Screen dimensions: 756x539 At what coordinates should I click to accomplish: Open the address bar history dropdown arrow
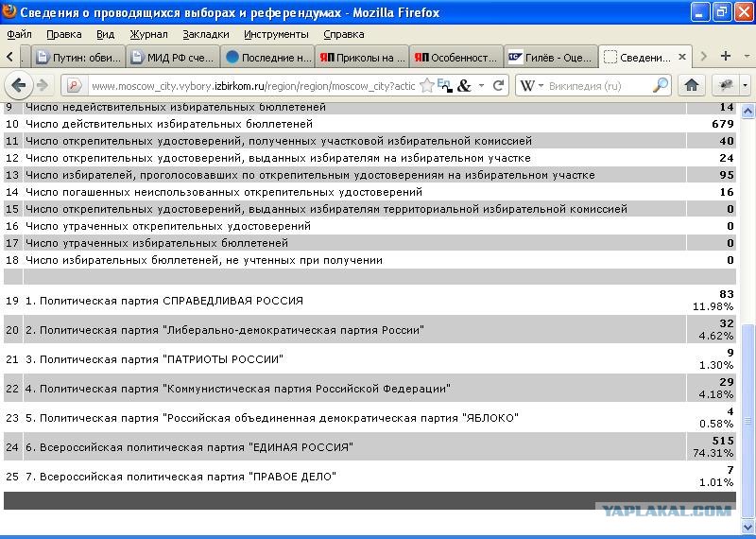click(481, 86)
